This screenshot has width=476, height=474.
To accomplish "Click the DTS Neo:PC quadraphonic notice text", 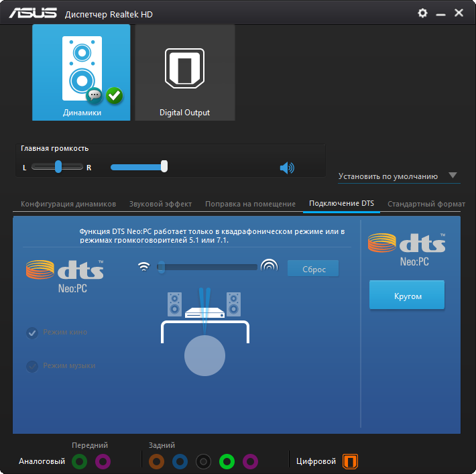I will (x=212, y=235).
